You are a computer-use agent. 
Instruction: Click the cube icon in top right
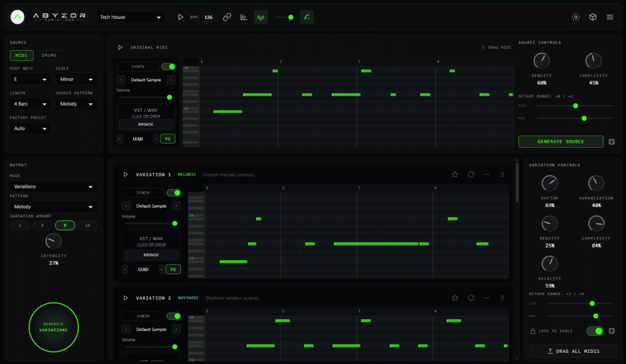[593, 16]
